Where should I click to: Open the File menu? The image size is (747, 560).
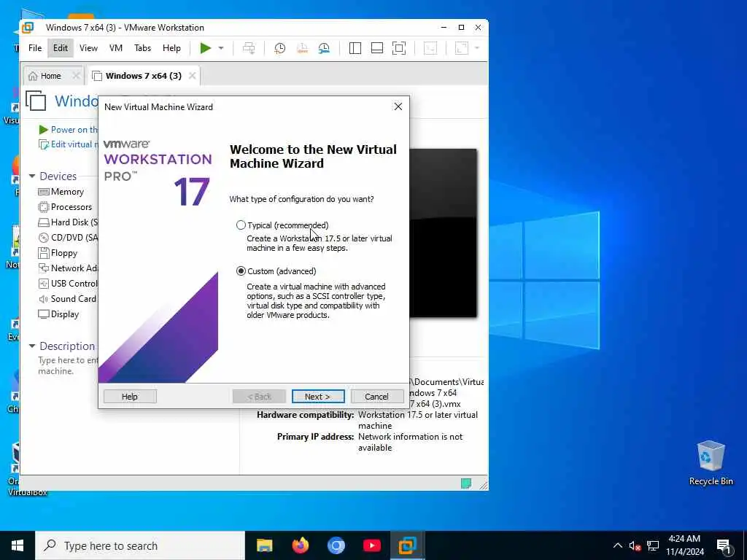click(35, 48)
